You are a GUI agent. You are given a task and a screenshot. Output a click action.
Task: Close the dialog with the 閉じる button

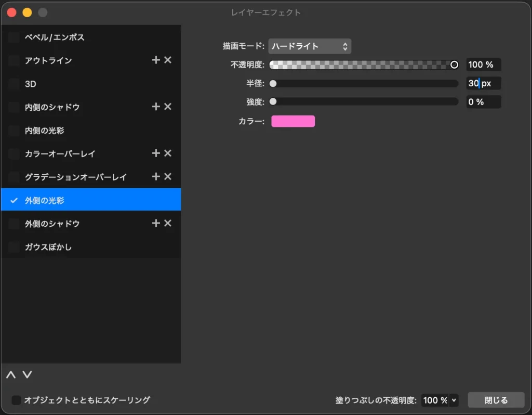[x=496, y=400]
